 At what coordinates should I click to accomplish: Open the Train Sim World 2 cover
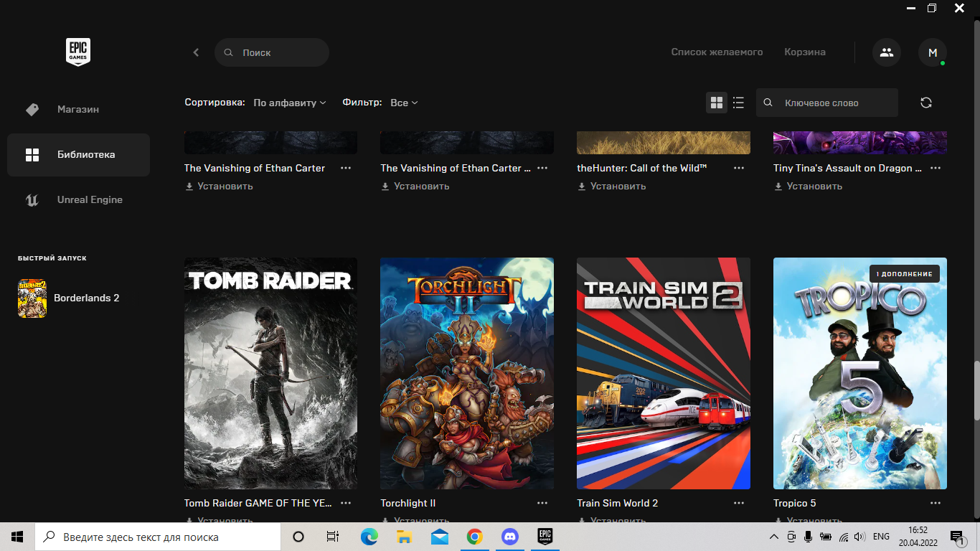(x=664, y=373)
